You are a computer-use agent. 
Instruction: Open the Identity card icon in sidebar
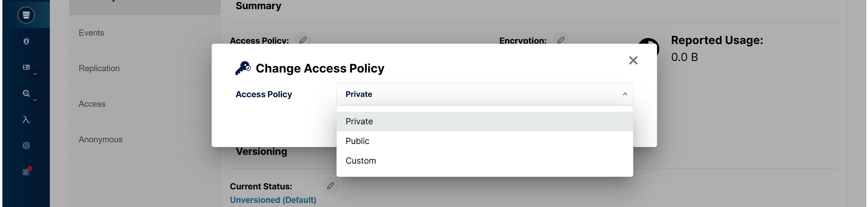coord(26,67)
